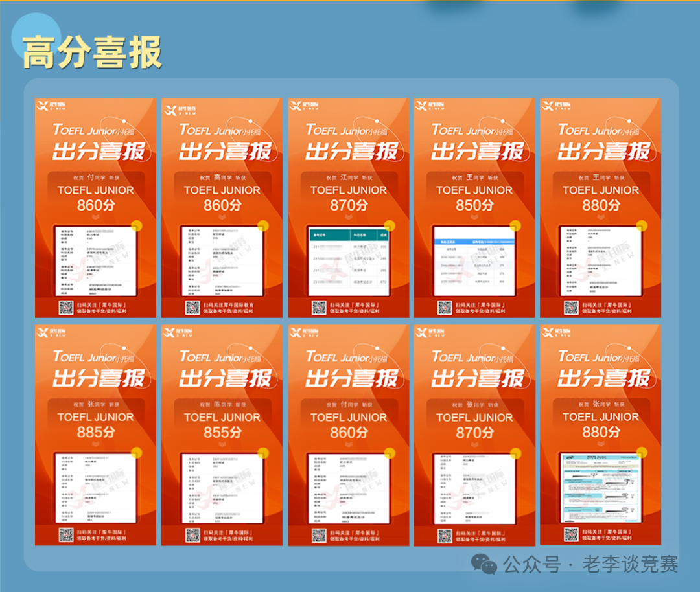View the wide transcript on the bottom-right 880分 poster
Viewport: 700px width, 592px height.
pos(602,486)
